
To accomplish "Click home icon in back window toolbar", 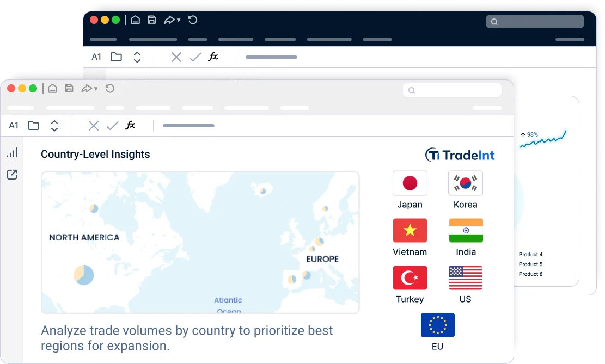I will click(135, 20).
